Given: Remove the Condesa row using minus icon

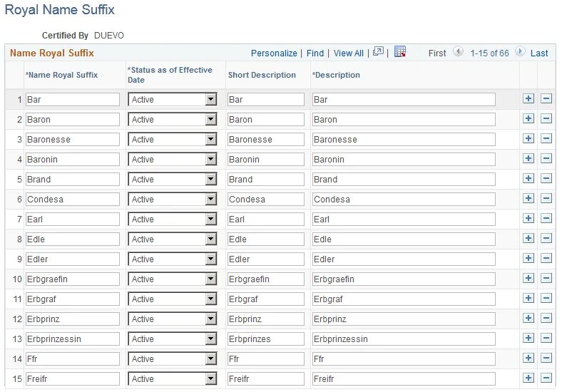Looking at the screenshot, I should coord(546,199).
